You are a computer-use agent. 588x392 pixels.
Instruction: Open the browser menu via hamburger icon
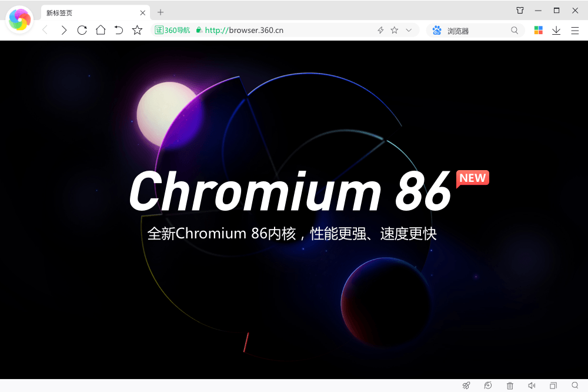(x=574, y=30)
